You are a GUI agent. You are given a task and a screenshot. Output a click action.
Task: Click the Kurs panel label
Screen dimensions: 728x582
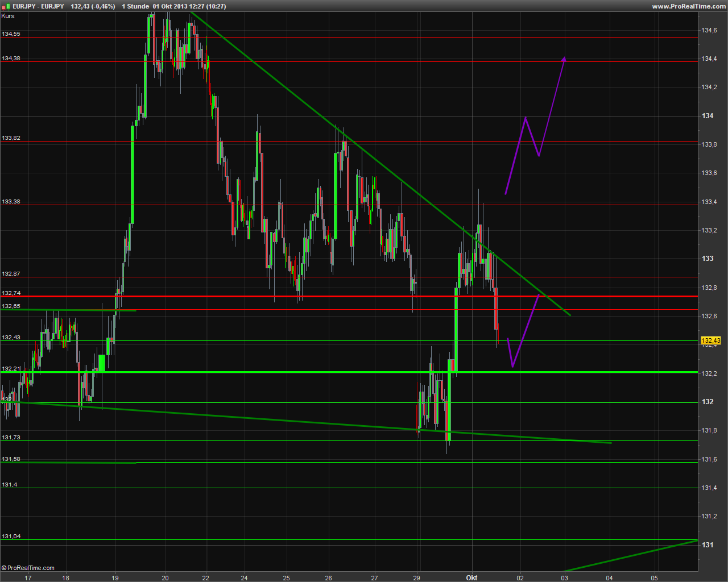pyautogui.click(x=8, y=16)
